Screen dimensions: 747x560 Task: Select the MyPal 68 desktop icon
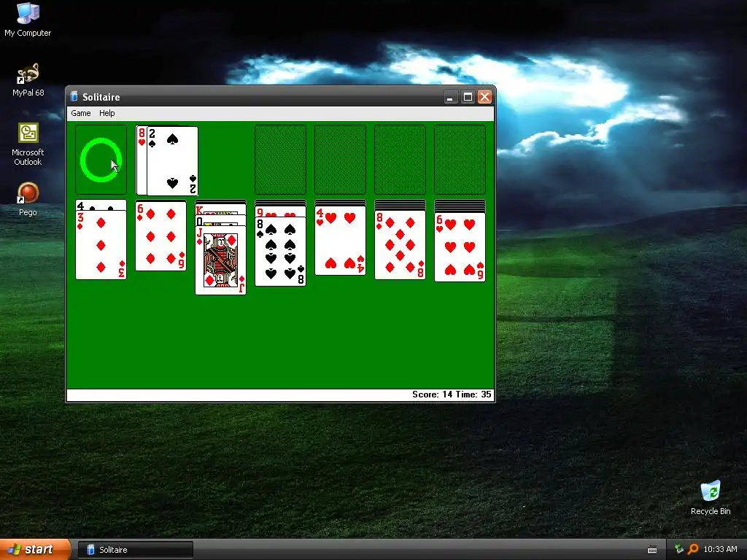point(28,80)
